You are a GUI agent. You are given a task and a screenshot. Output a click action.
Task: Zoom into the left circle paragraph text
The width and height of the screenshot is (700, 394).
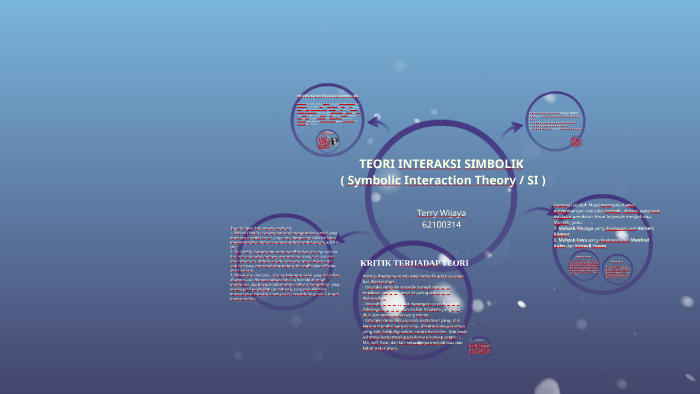coord(284,263)
